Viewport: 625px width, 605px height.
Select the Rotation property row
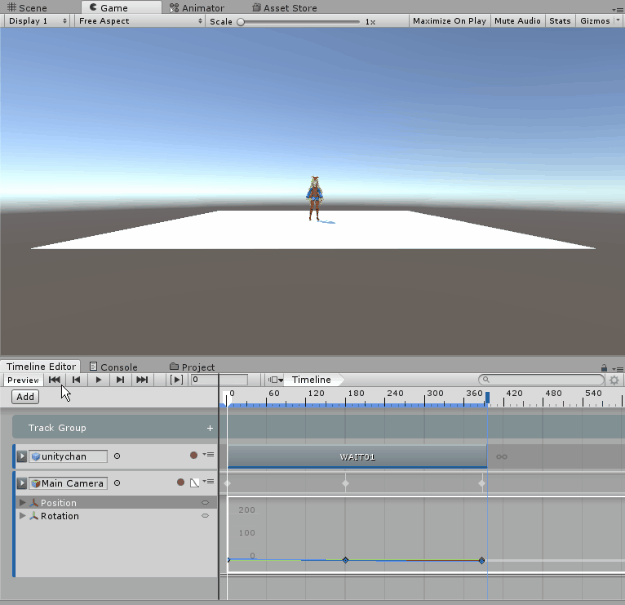(x=116, y=516)
